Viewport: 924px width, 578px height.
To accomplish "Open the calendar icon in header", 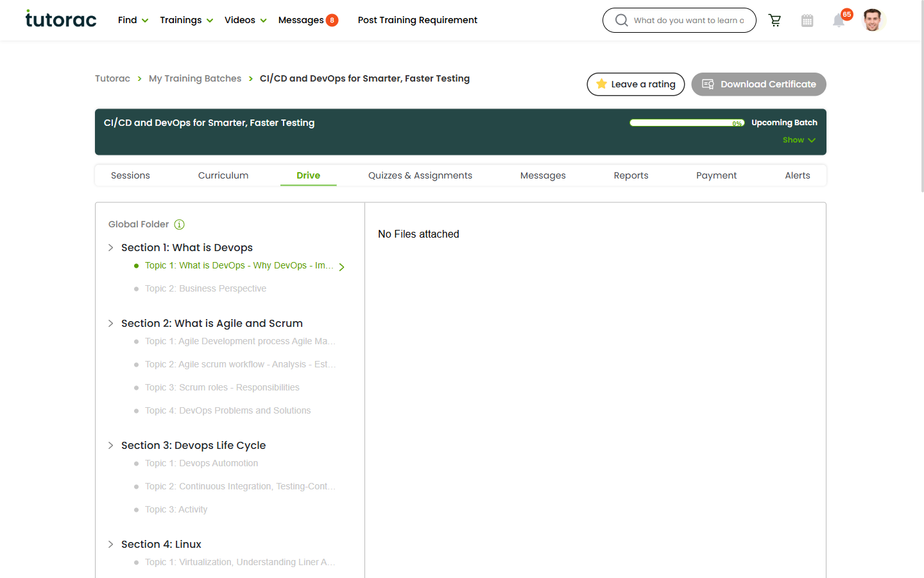I will coord(807,21).
